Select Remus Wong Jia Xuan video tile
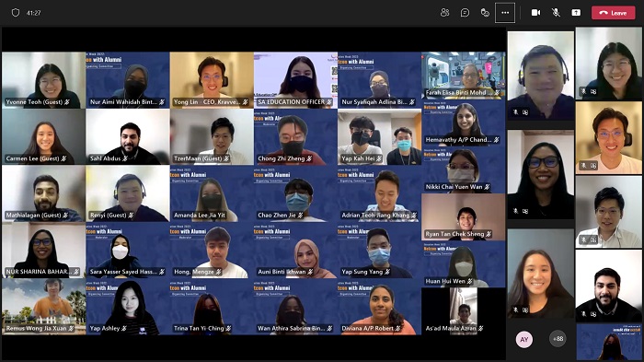This screenshot has height=362, width=644. click(43, 307)
